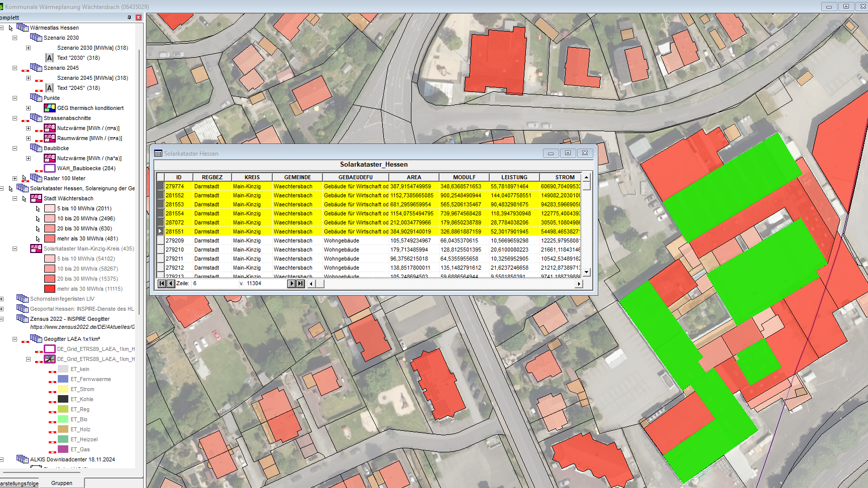
Task: Collapse the Szenario 2030 group
Action: [15, 38]
